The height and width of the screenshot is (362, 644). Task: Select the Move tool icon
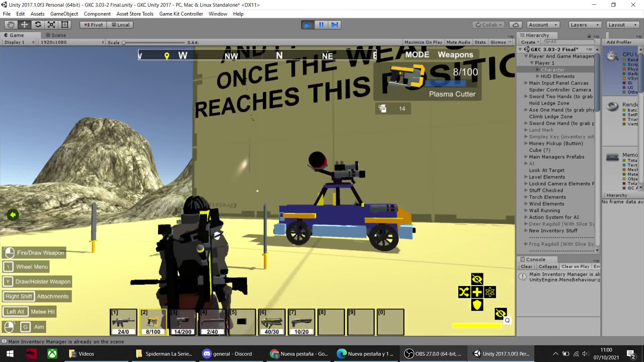(x=24, y=25)
